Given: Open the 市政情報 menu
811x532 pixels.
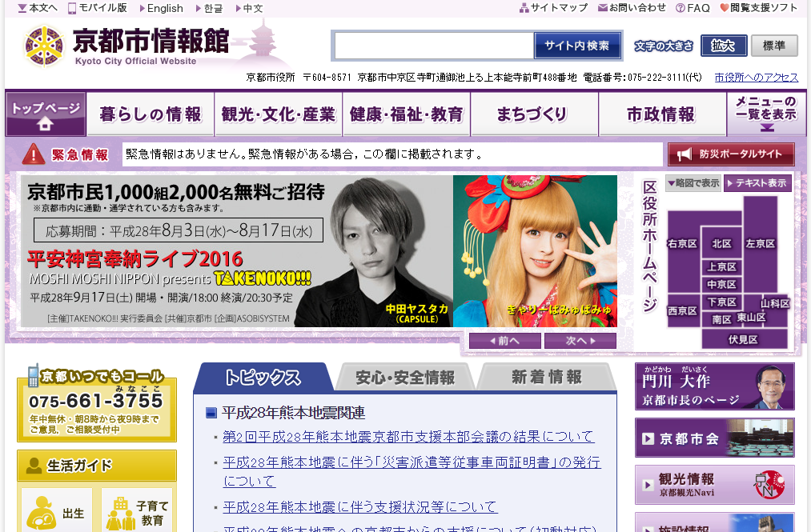Looking at the screenshot, I should tap(663, 114).
